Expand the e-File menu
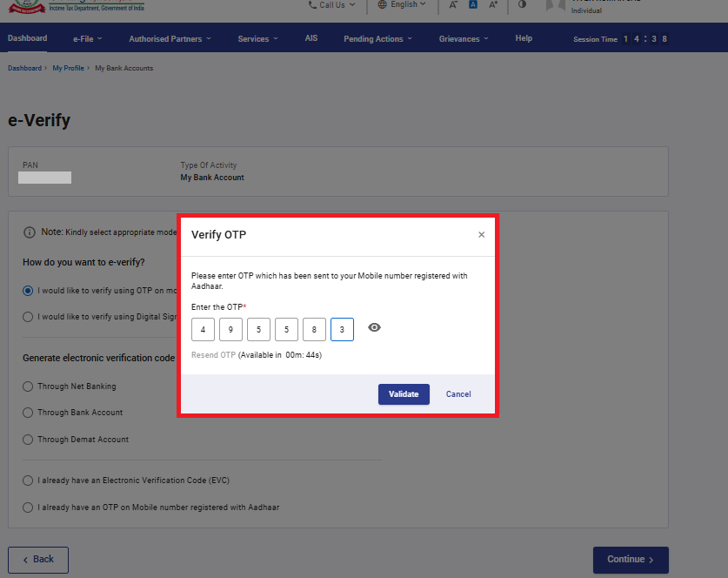 pos(88,39)
